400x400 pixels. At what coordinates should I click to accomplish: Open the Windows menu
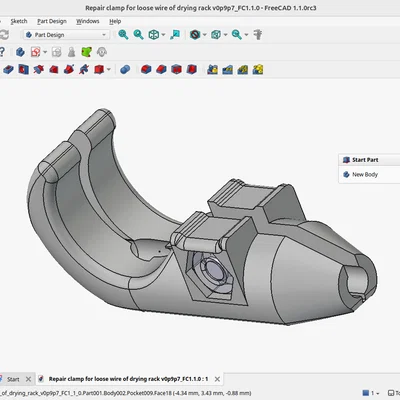tap(88, 21)
